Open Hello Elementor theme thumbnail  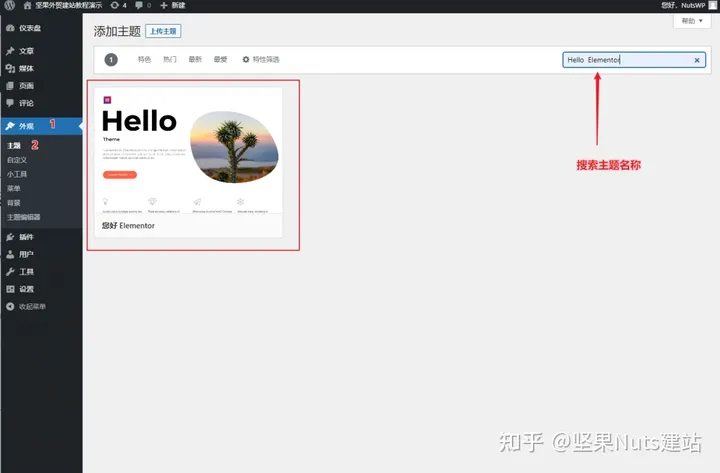(x=188, y=151)
